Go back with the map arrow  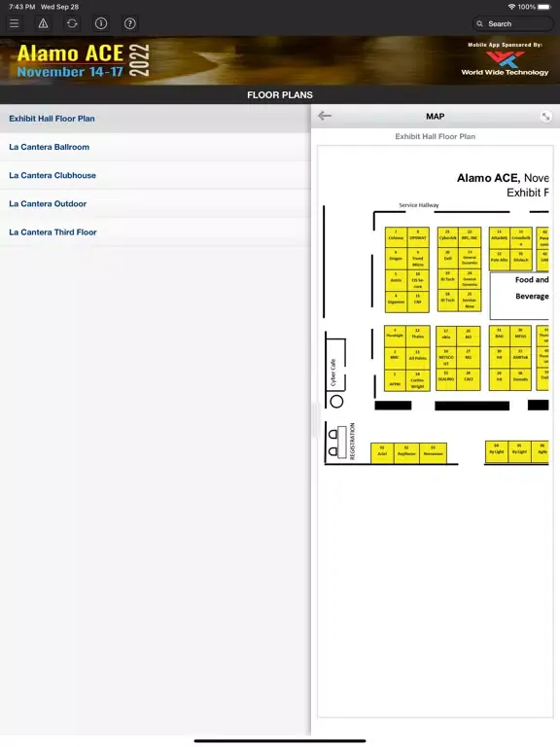(x=325, y=116)
